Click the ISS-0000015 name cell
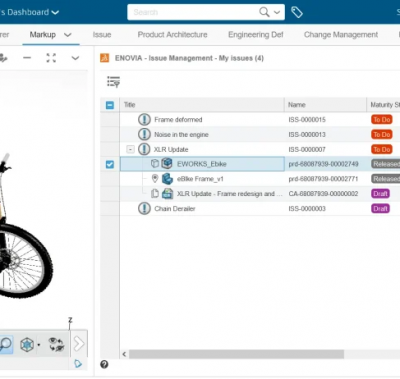The width and height of the screenshot is (400, 379). 307,120
